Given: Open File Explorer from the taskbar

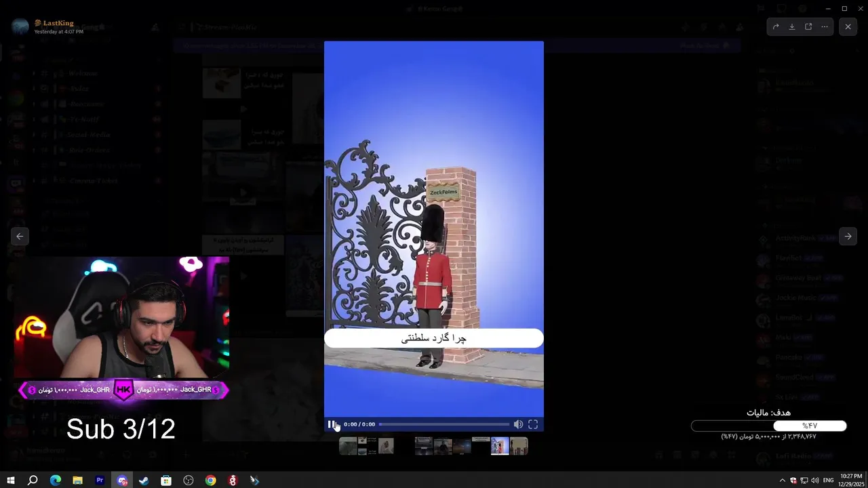Looking at the screenshot, I should tap(77, 481).
